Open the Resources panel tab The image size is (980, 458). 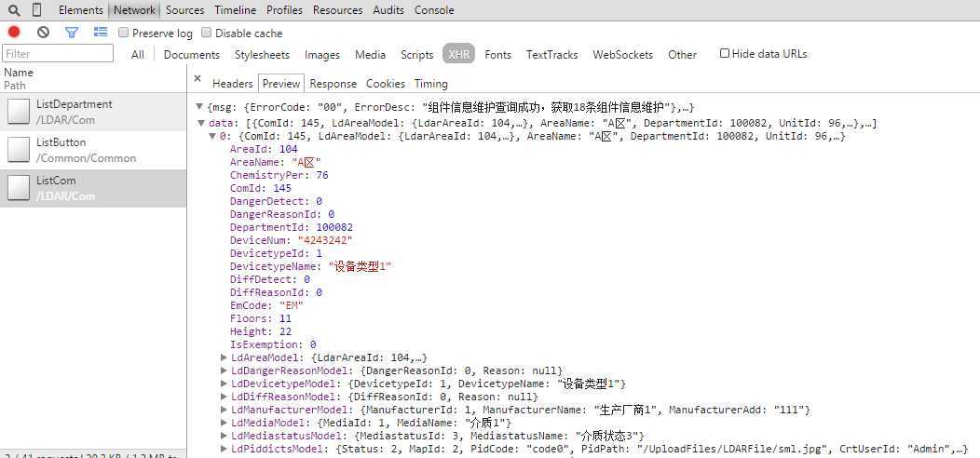(337, 10)
